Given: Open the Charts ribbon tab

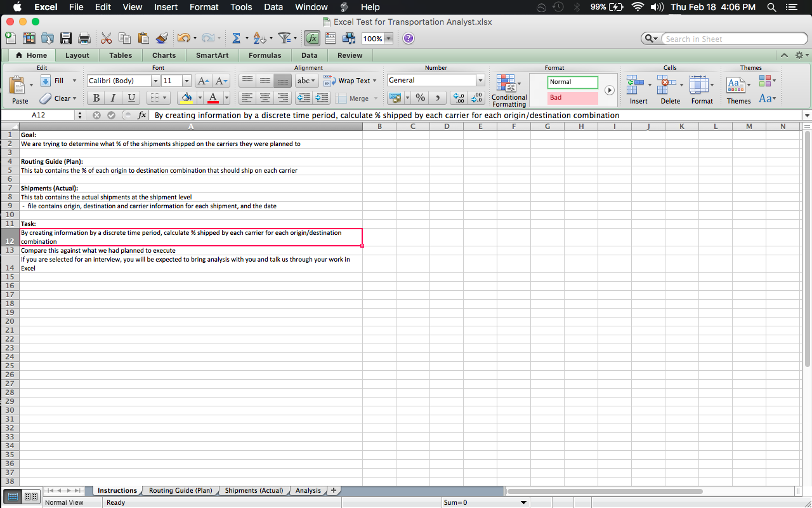Looking at the screenshot, I should click(164, 55).
